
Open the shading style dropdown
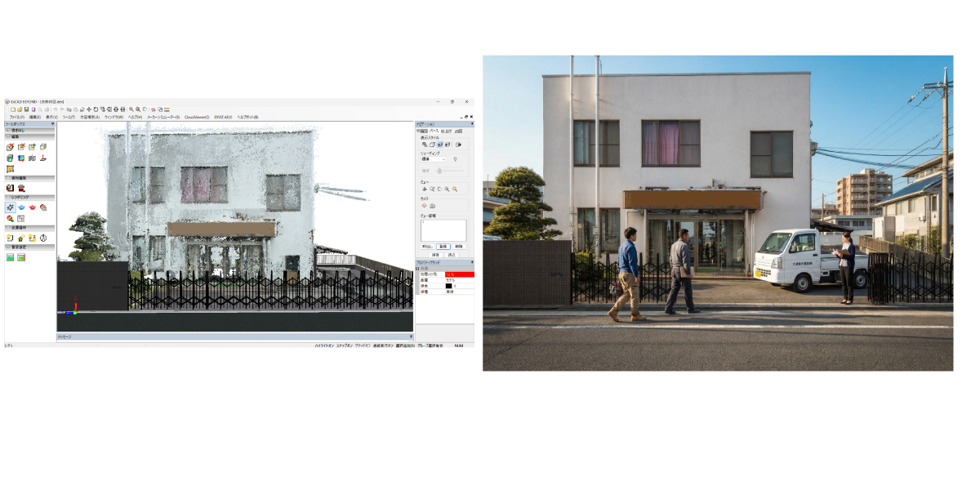(434, 159)
